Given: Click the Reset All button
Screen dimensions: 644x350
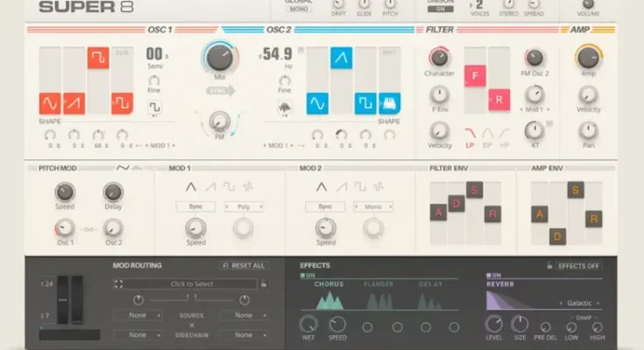Looking at the screenshot, I should pos(243,265).
